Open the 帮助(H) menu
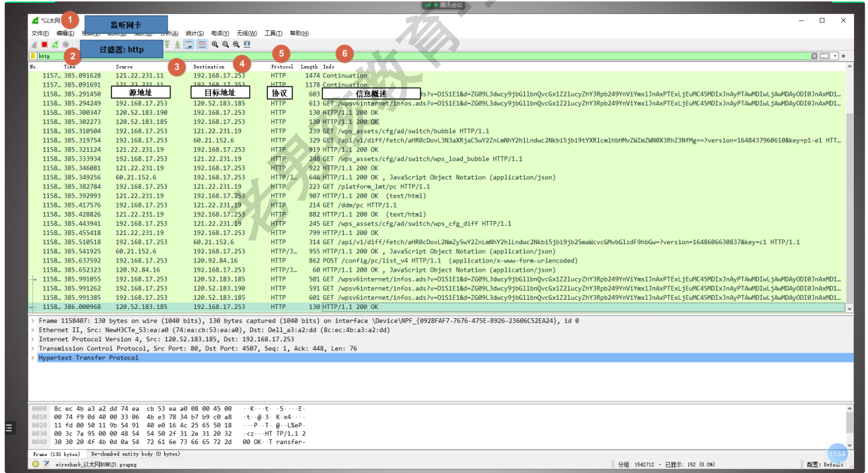 pos(299,33)
